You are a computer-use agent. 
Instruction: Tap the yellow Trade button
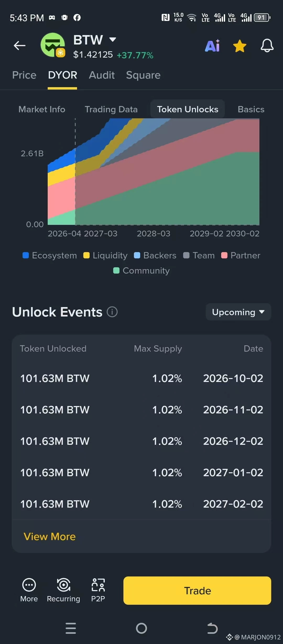coord(197,591)
